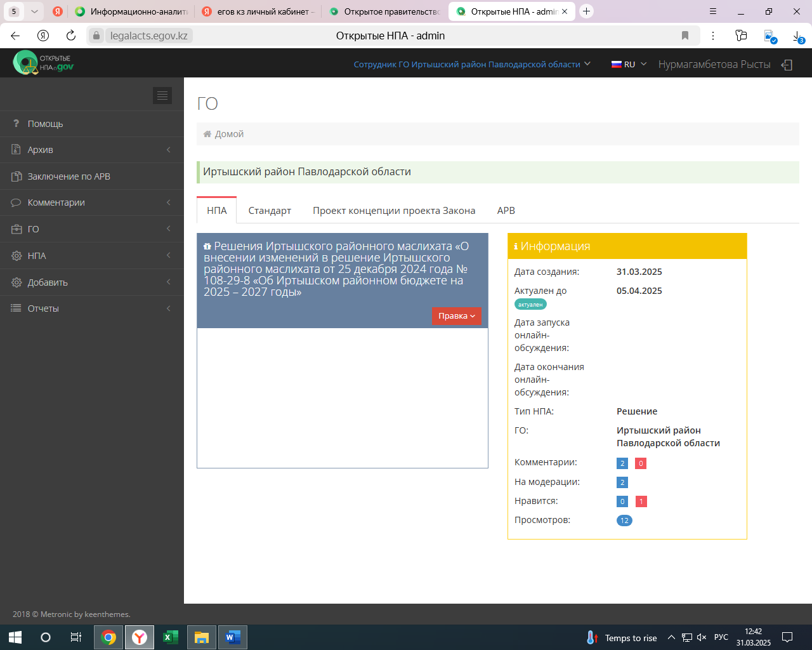Click the Домой home breadcrumb icon
Screen dimensions: 812x650
207,134
